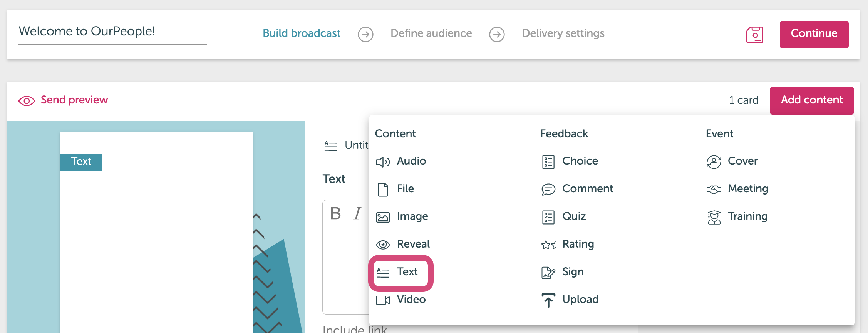Click the Sign pen icon
Viewport: 868px width, 333px height.
point(548,273)
